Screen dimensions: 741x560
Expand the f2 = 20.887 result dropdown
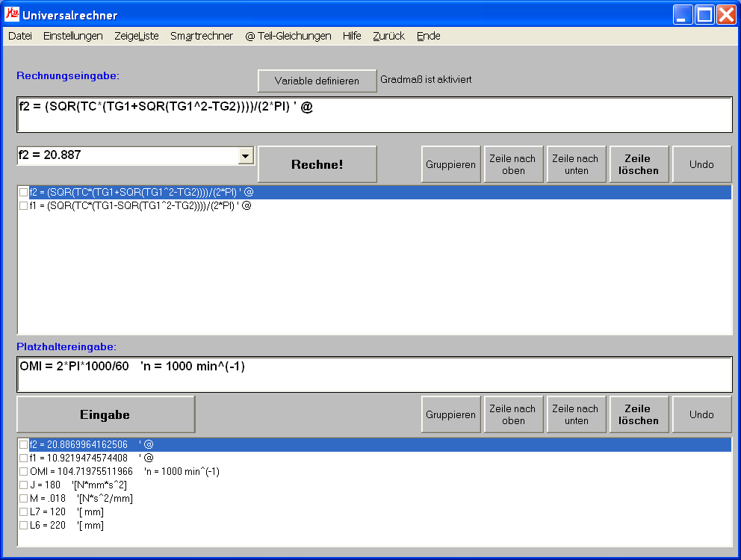(x=246, y=155)
